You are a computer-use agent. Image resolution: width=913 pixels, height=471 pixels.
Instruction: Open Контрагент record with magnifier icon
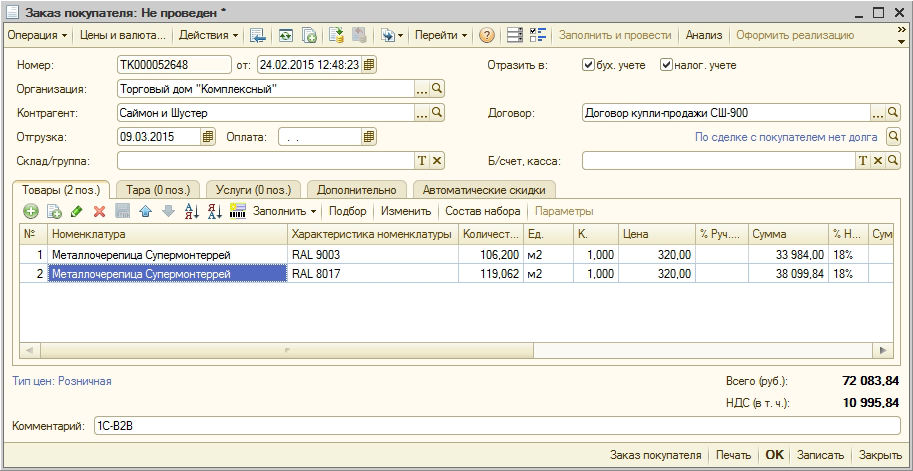(437, 113)
